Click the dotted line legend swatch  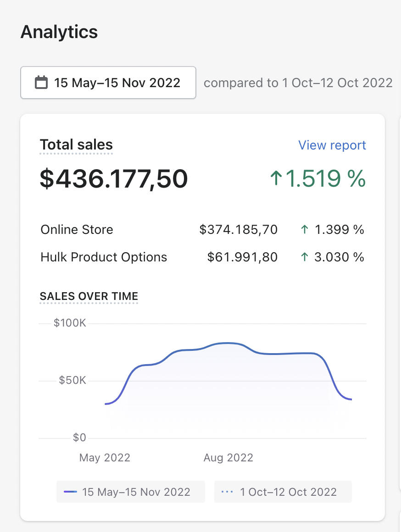[x=227, y=492]
